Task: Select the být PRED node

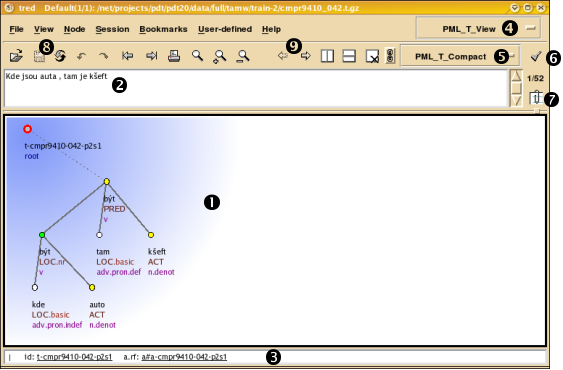Action: [107, 181]
